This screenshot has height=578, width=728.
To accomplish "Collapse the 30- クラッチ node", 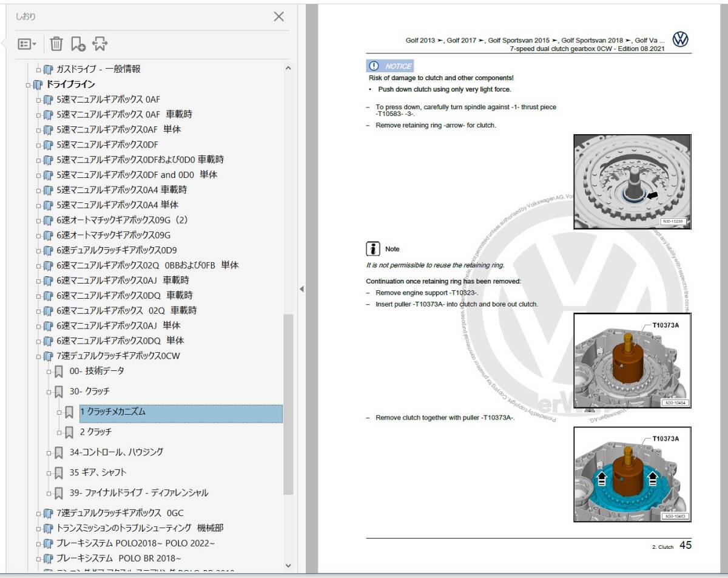I will (x=49, y=392).
